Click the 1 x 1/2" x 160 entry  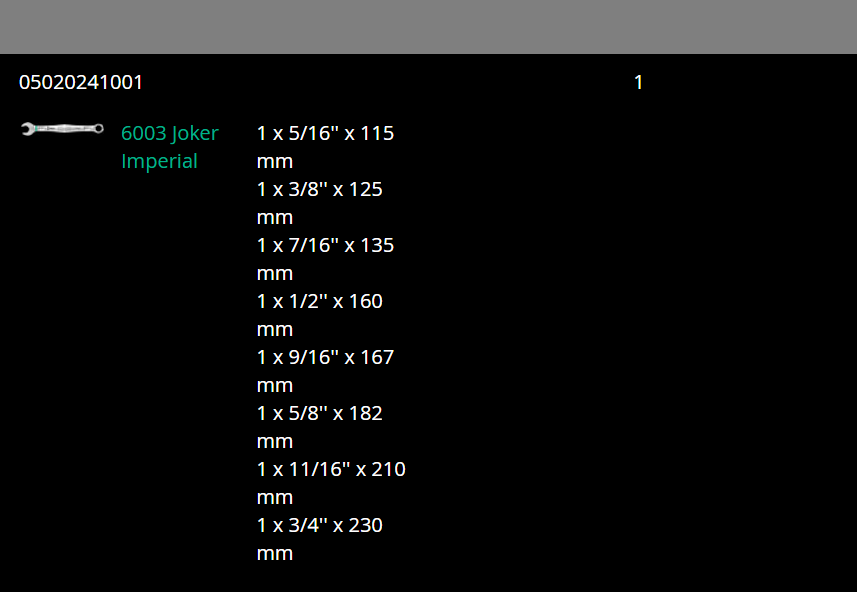pyautogui.click(x=319, y=301)
